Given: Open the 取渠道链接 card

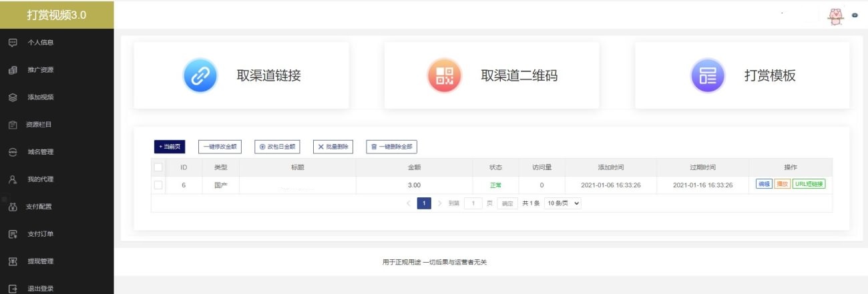Looking at the screenshot, I should (x=241, y=75).
